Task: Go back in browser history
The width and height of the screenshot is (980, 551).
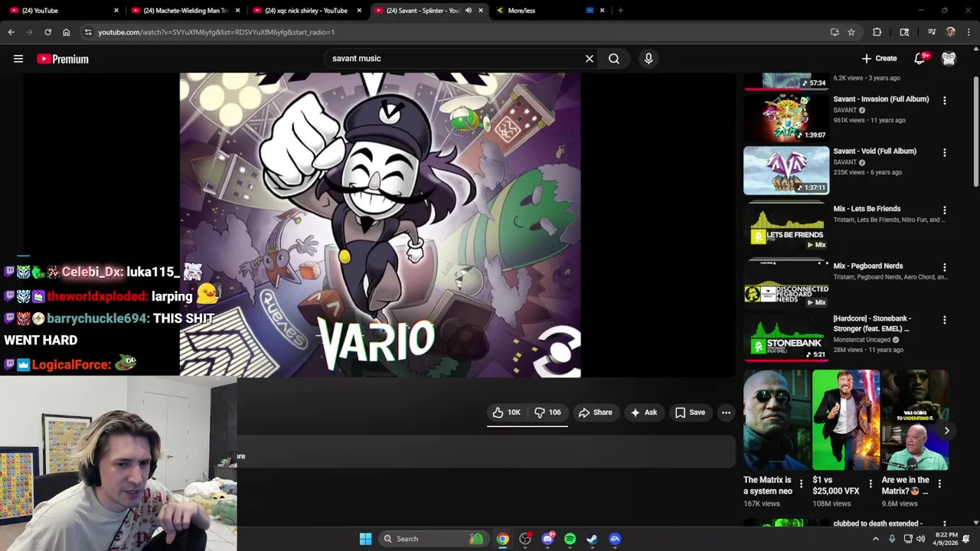Action: 11,32
